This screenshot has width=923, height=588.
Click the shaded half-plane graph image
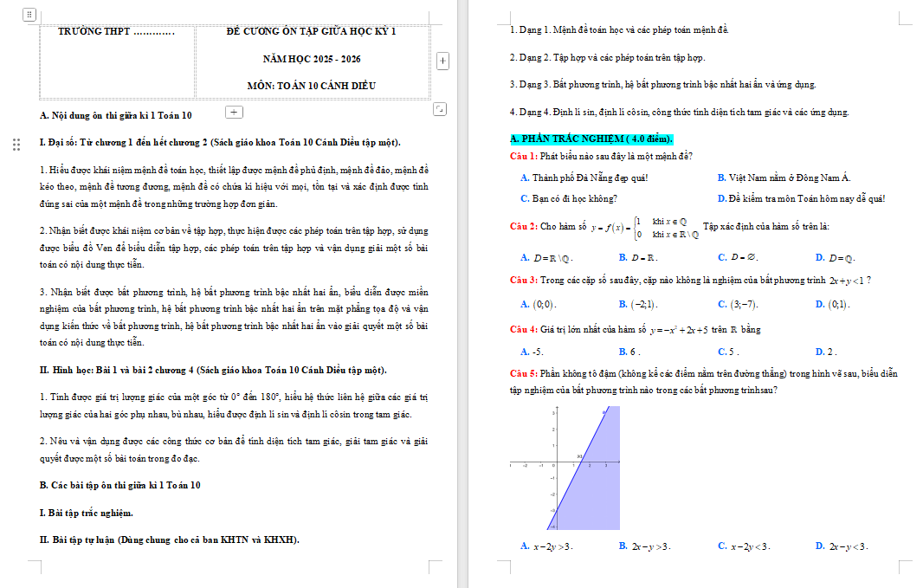[x=565, y=468]
